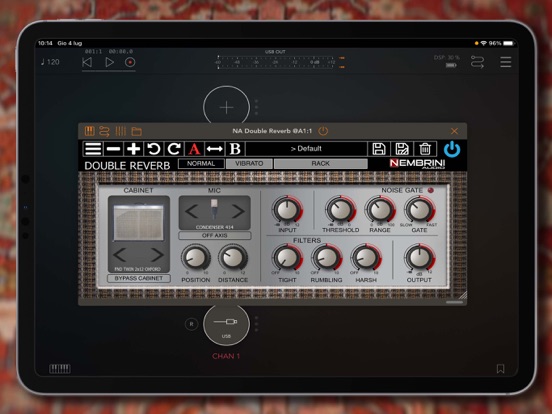This screenshot has width=552, height=414.
Task: Open the parameter sliders icon in title bar
Action: pyautogui.click(x=120, y=131)
